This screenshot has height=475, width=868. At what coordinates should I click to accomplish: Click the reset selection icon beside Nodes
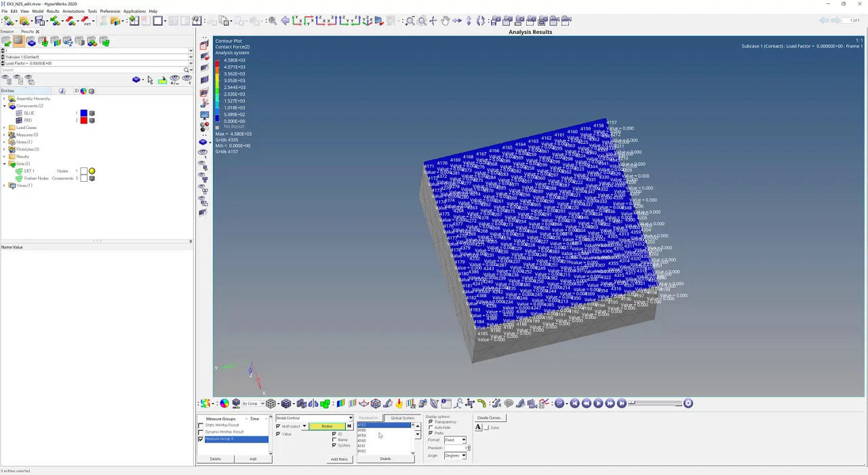pos(349,426)
